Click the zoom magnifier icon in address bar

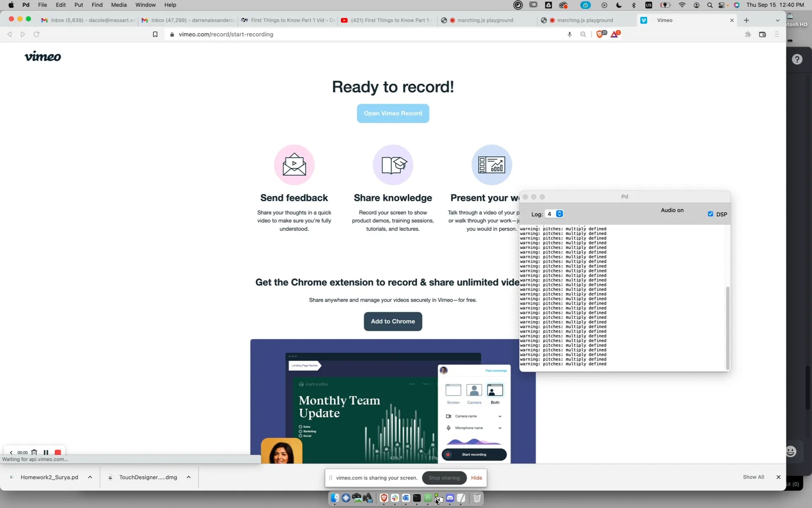pyautogui.click(x=583, y=34)
